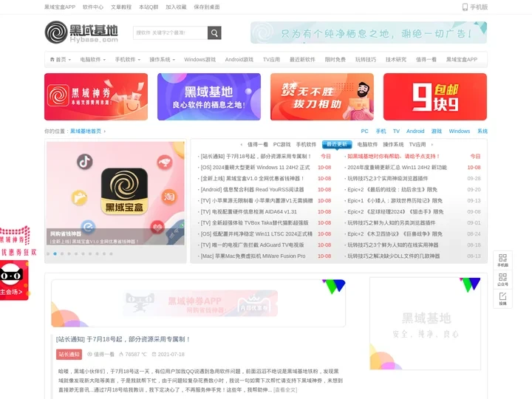
Task: Open the 手机版 QR code sidebar icon
Action: 502,260
